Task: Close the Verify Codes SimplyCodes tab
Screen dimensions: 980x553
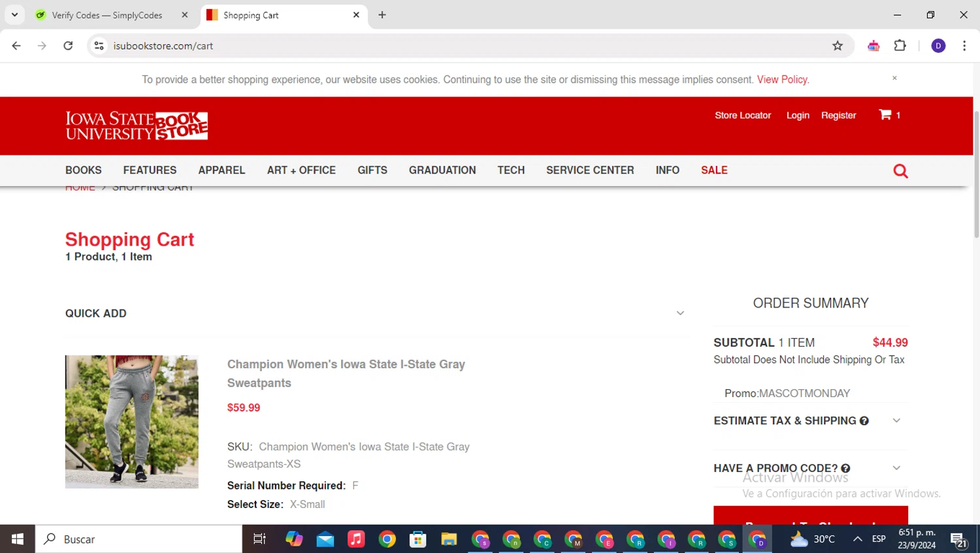Action: tap(185, 15)
